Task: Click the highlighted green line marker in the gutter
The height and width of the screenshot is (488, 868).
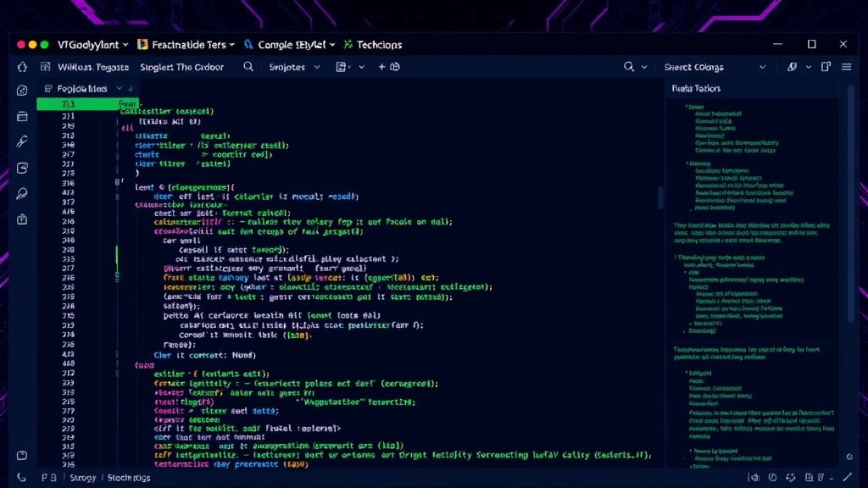Action: pos(64,103)
